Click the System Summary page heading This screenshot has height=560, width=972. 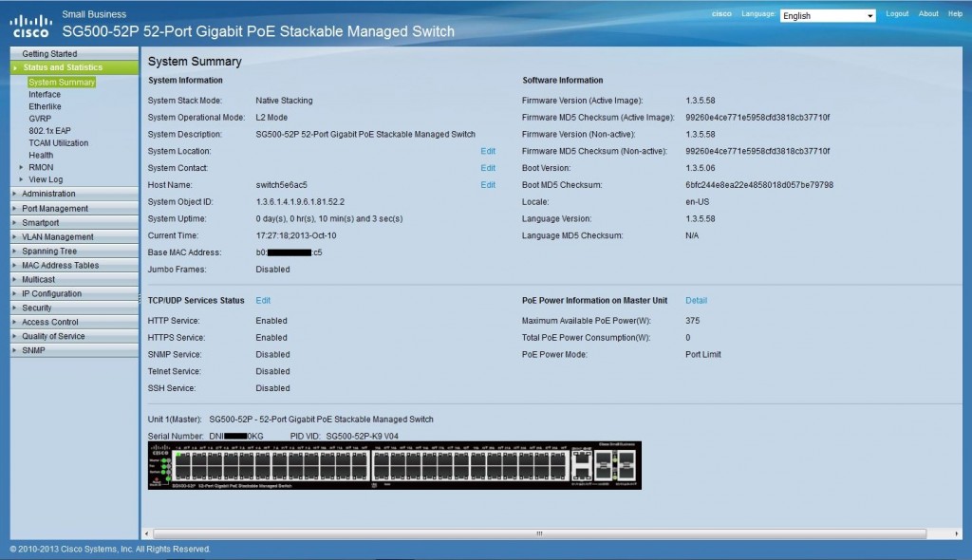point(195,62)
